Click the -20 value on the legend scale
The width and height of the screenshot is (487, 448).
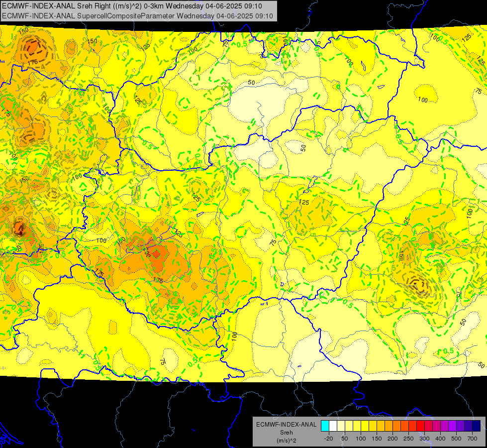coord(328,439)
